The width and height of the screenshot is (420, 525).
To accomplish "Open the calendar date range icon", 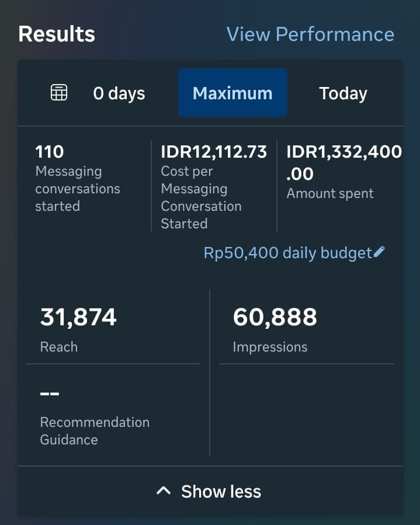I will 59,93.
